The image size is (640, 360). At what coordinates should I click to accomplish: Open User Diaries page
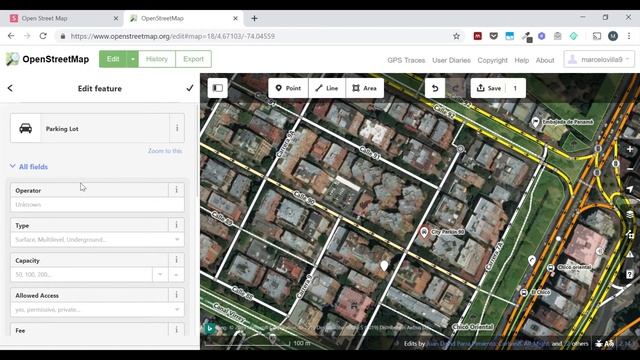[x=451, y=60]
